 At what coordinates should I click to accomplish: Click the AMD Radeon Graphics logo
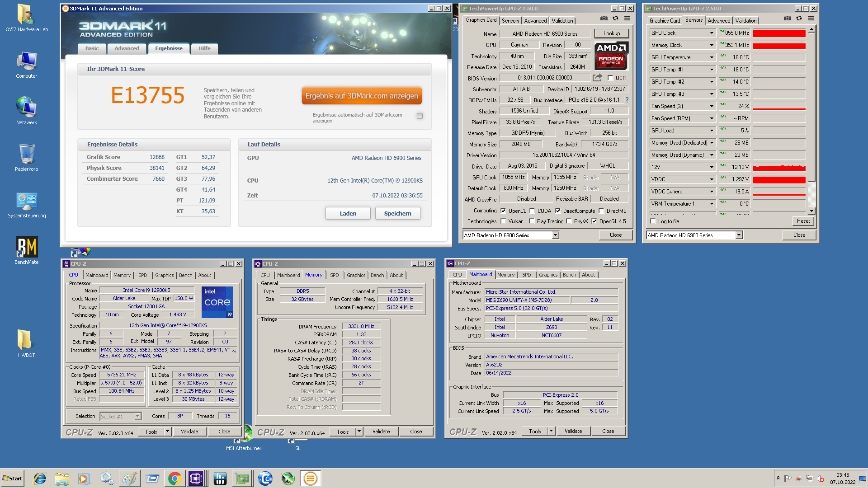coord(611,56)
